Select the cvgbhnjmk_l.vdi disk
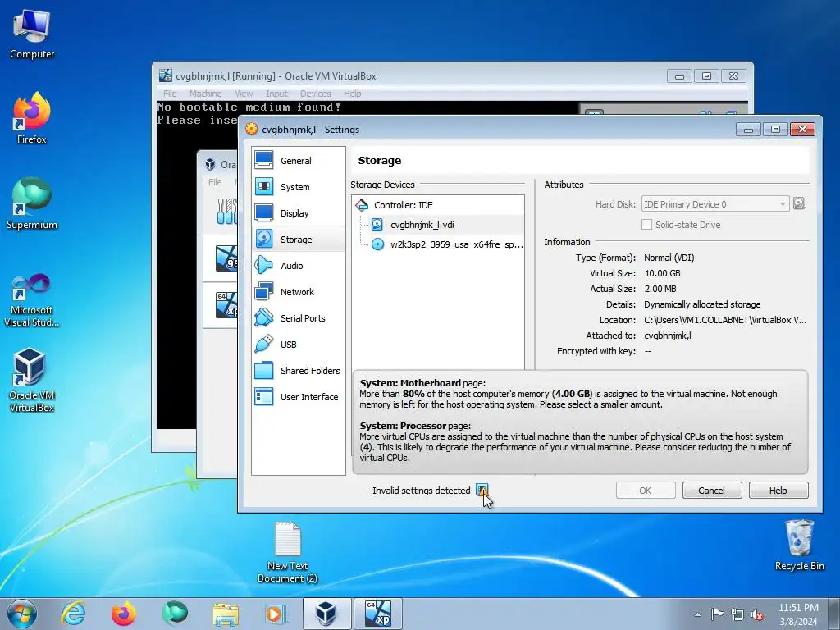The width and height of the screenshot is (840, 630). (x=438, y=225)
